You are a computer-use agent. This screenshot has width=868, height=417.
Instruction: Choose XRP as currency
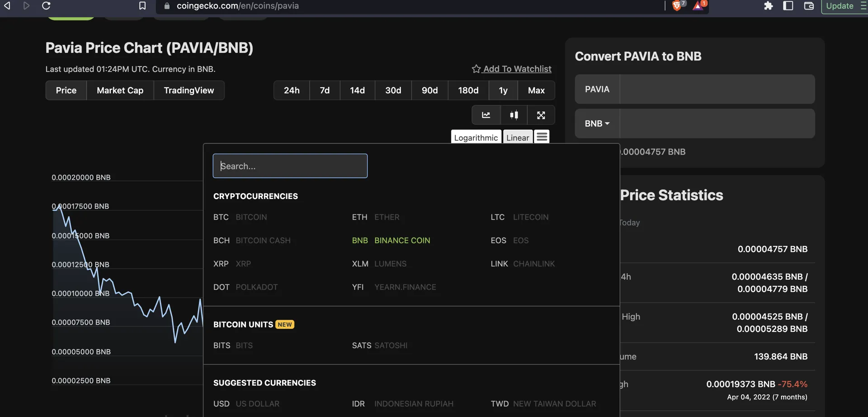(232, 264)
